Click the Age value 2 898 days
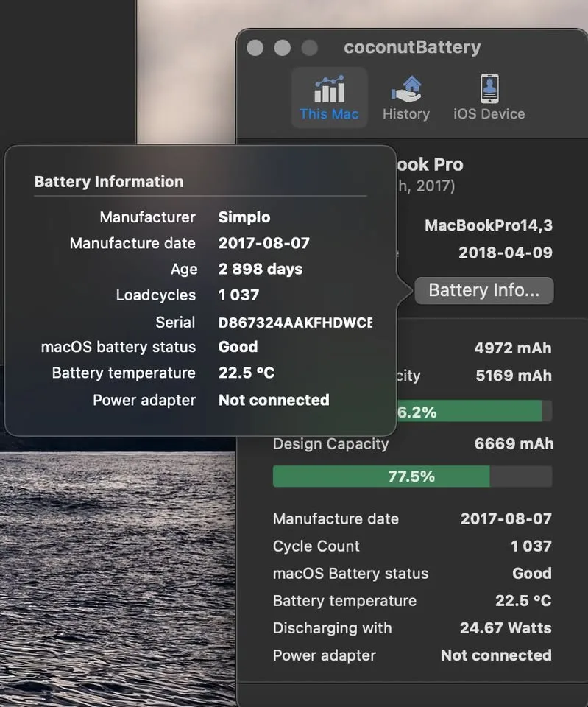 (261, 270)
